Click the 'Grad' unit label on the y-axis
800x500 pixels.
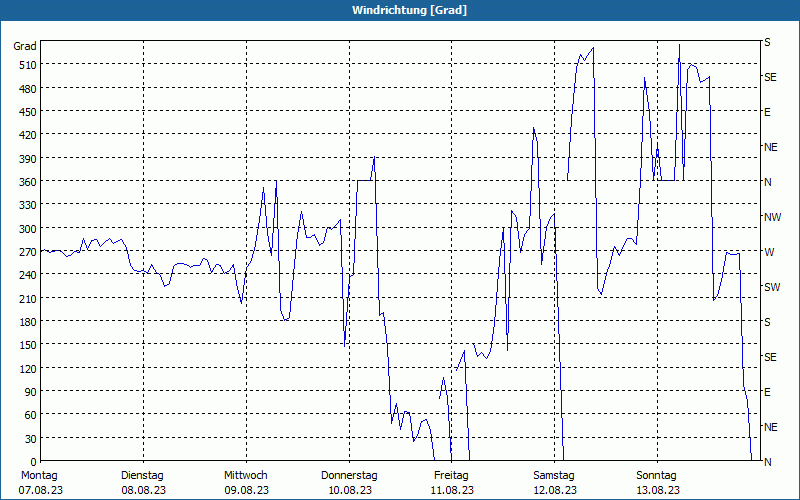(x=25, y=46)
